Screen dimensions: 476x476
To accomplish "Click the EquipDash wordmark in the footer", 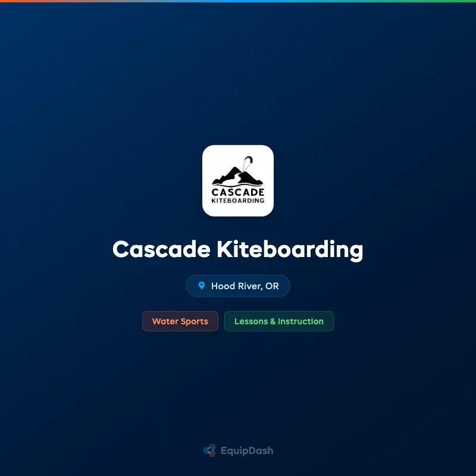I will pyautogui.click(x=247, y=450).
